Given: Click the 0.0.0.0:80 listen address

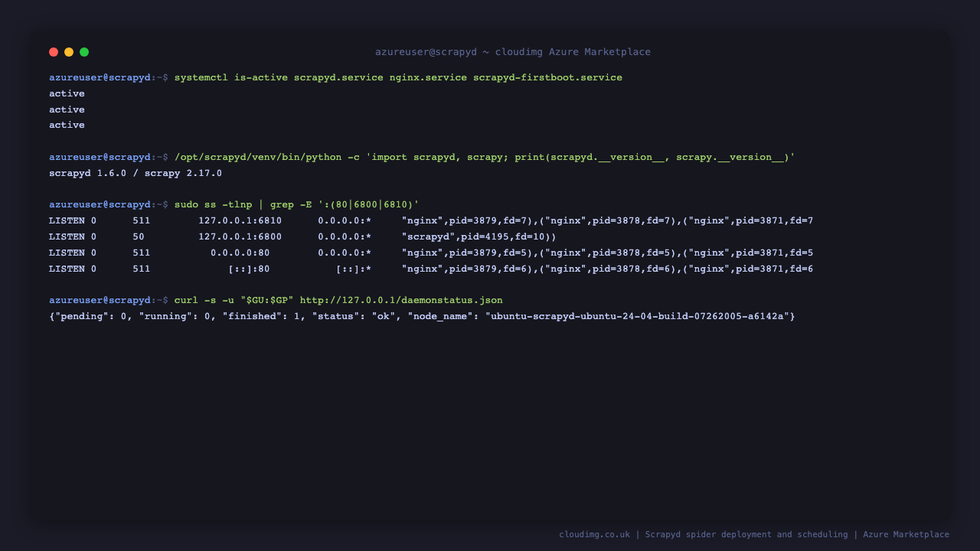Looking at the screenshot, I should coord(240,253).
